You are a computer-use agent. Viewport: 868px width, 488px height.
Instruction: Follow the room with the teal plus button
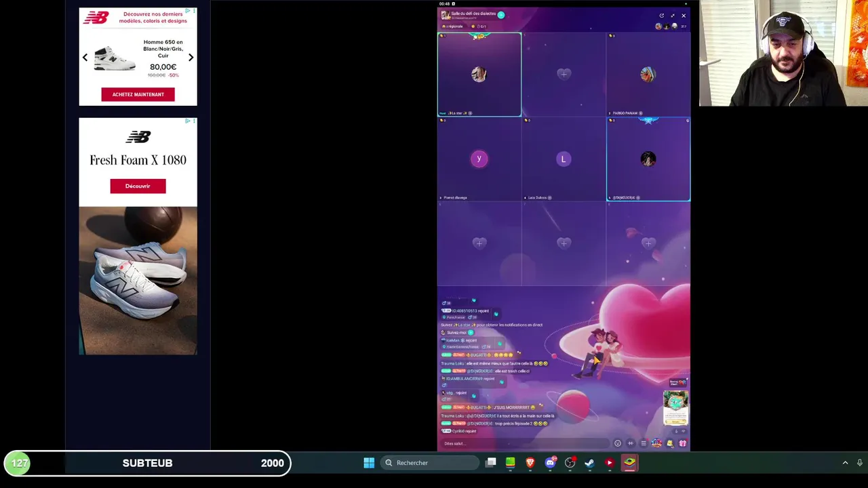click(500, 15)
